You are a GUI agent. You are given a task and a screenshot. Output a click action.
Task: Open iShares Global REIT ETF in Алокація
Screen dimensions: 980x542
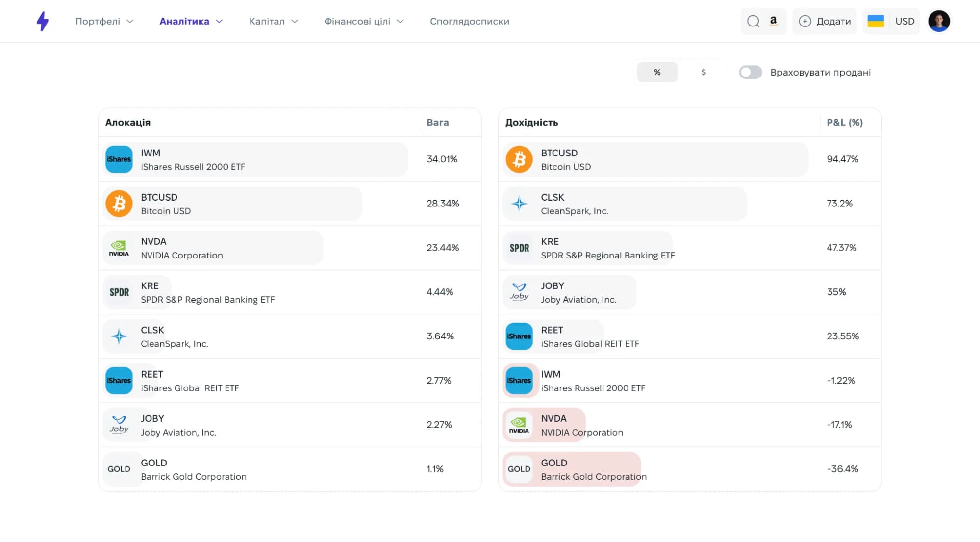point(190,388)
